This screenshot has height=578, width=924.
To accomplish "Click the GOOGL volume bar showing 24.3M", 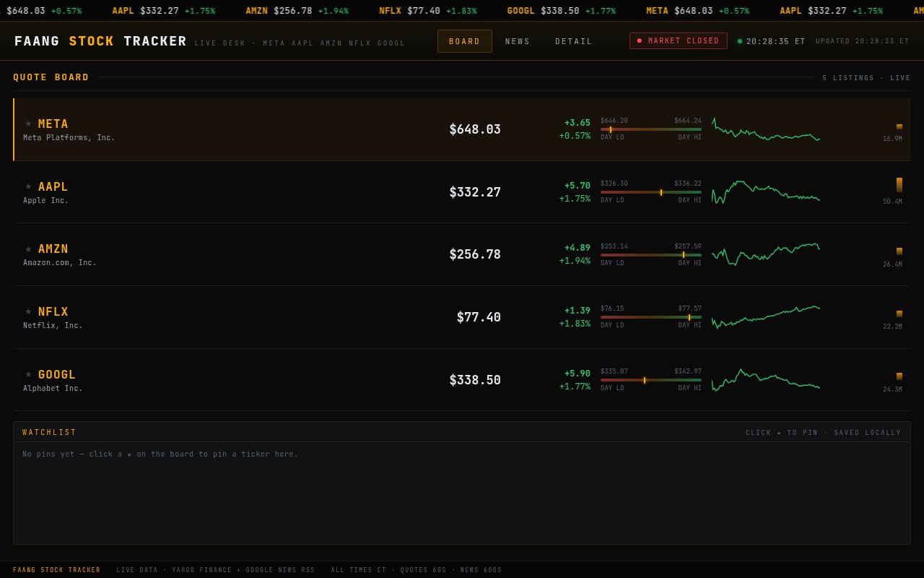I will coord(899,376).
